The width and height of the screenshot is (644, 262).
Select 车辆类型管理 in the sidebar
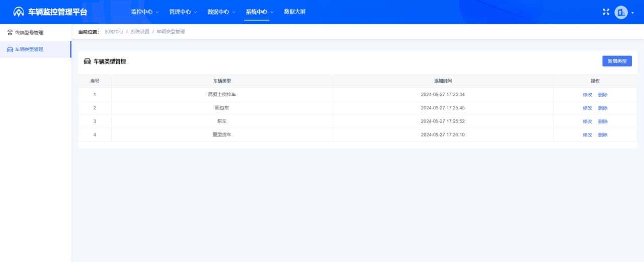point(36,49)
